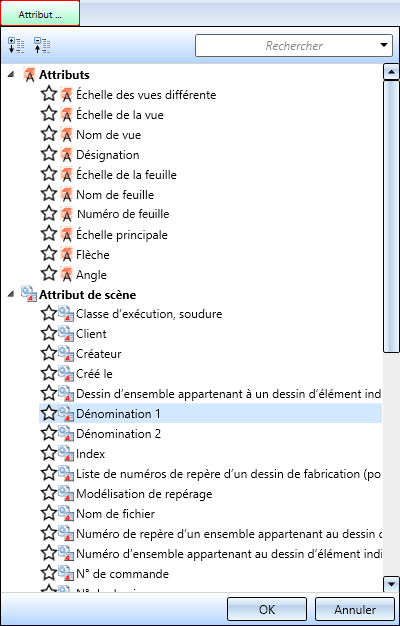The width and height of the screenshot is (400, 626).
Task: Click the Attributs root category icon
Action: click(x=30, y=75)
